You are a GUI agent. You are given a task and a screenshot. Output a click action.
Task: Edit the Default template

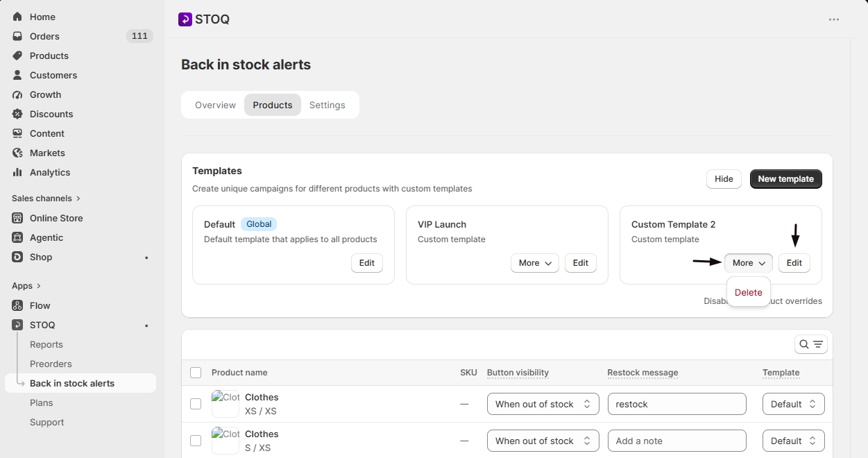(x=367, y=263)
